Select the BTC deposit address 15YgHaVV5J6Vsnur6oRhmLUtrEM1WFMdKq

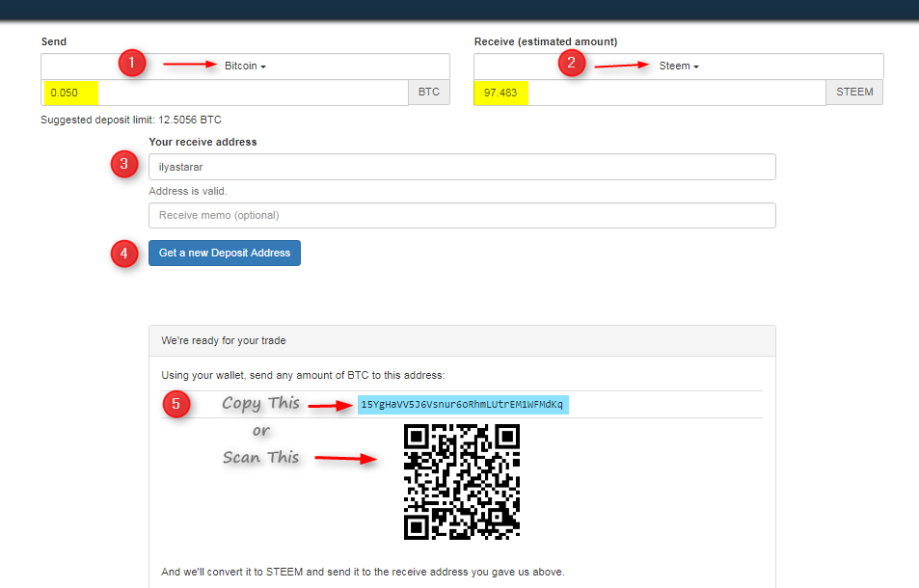pos(463,405)
